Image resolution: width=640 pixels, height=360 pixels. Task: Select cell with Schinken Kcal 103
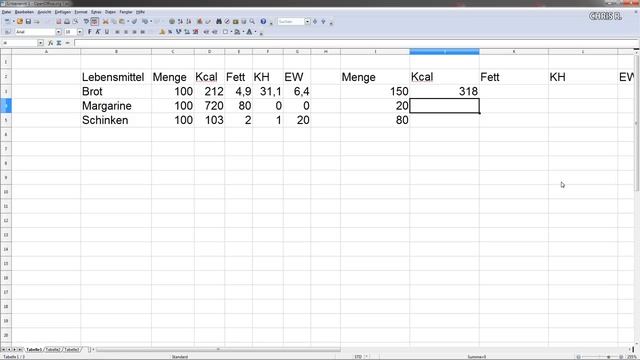coord(209,120)
